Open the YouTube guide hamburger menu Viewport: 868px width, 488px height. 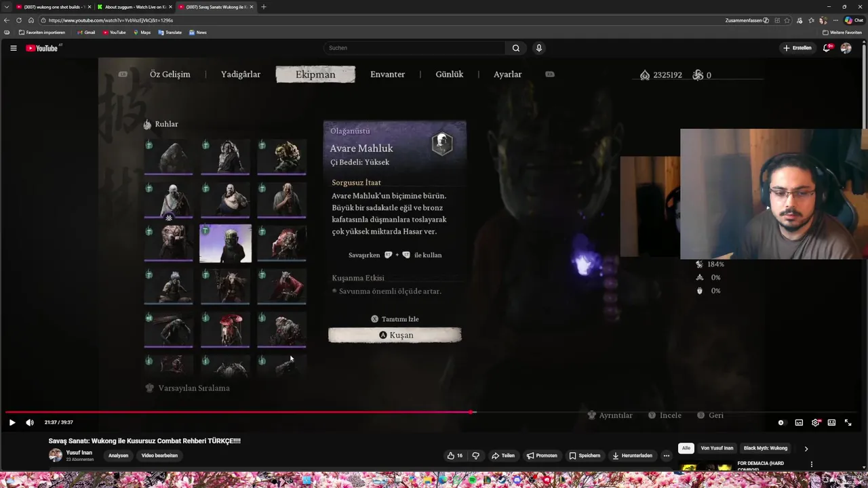pyautogui.click(x=13, y=48)
